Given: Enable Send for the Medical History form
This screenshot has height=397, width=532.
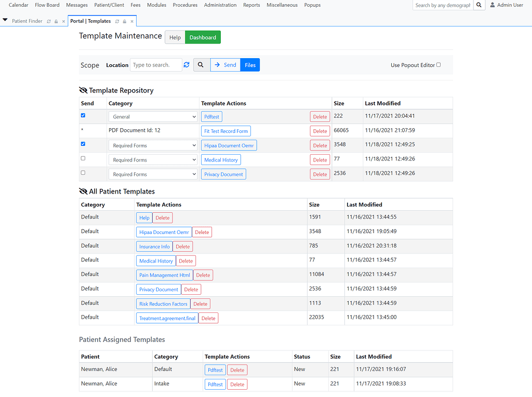Looking at the screenshot, I should [83, 158].
